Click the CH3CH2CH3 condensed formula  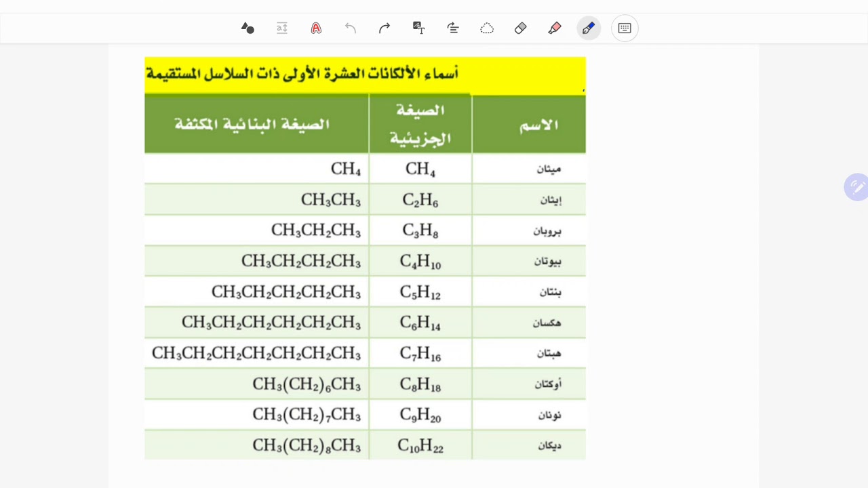[316, 231]
